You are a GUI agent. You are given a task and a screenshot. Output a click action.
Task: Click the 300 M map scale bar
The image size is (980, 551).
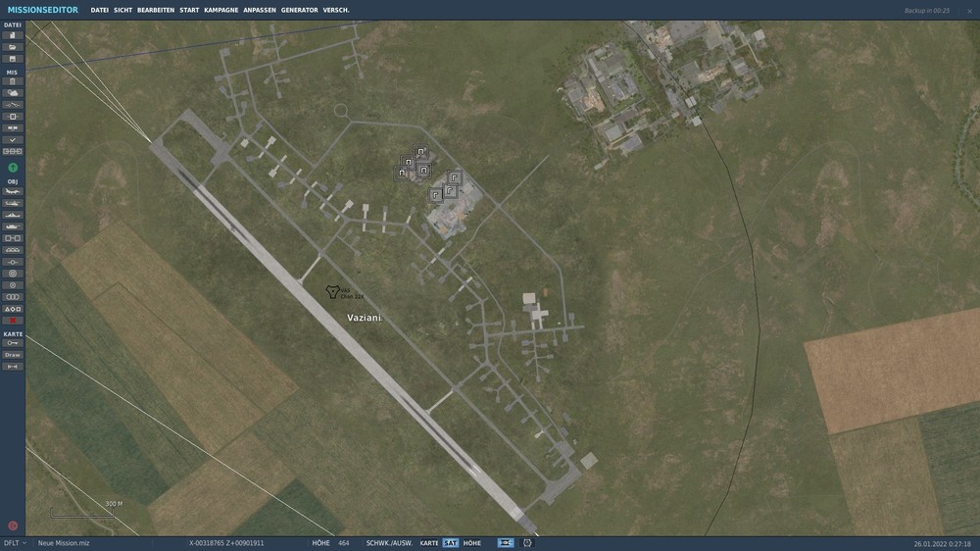tap(82, 511)
